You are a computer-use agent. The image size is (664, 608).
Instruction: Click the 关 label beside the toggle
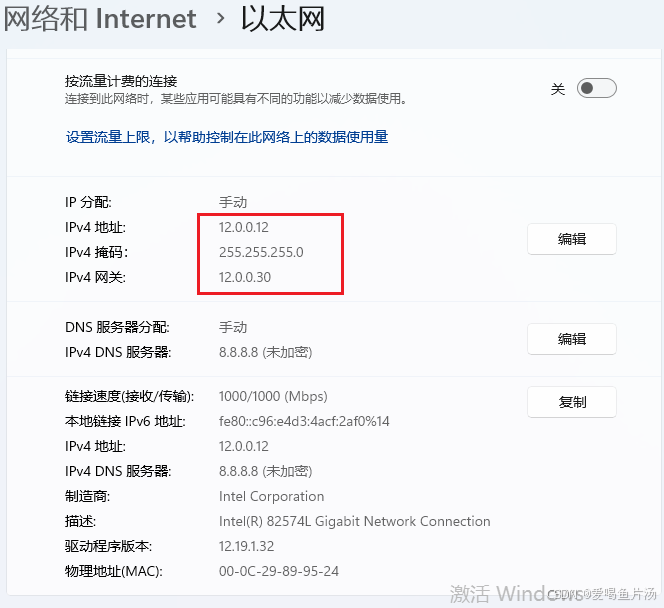[558, 89]
